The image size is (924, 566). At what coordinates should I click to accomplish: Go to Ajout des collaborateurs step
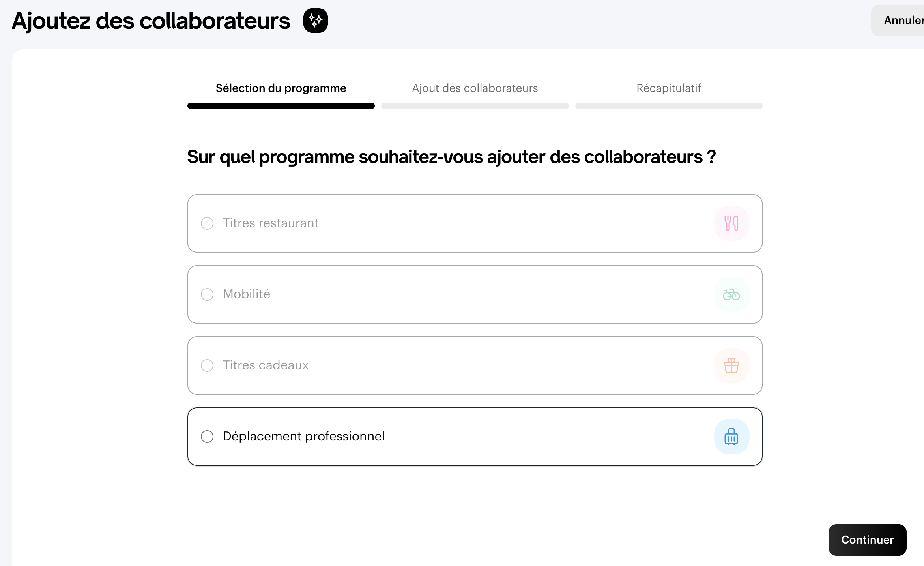(x=475, y=88)
